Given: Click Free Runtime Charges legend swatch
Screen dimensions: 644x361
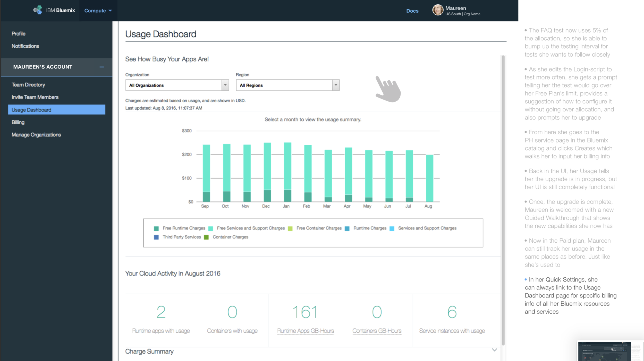Looking at the screenshot, I should [156, 228].
